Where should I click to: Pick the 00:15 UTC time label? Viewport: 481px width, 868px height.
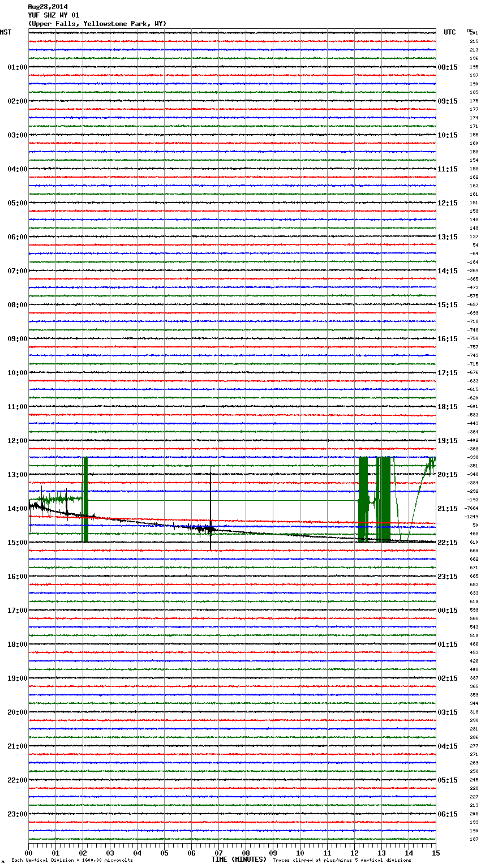click(448, 611)
